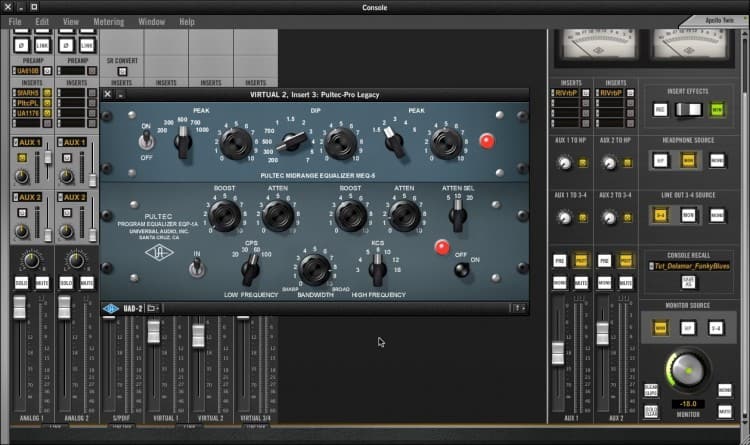Click the ATTEN SEL selector knob

point(458,215)
